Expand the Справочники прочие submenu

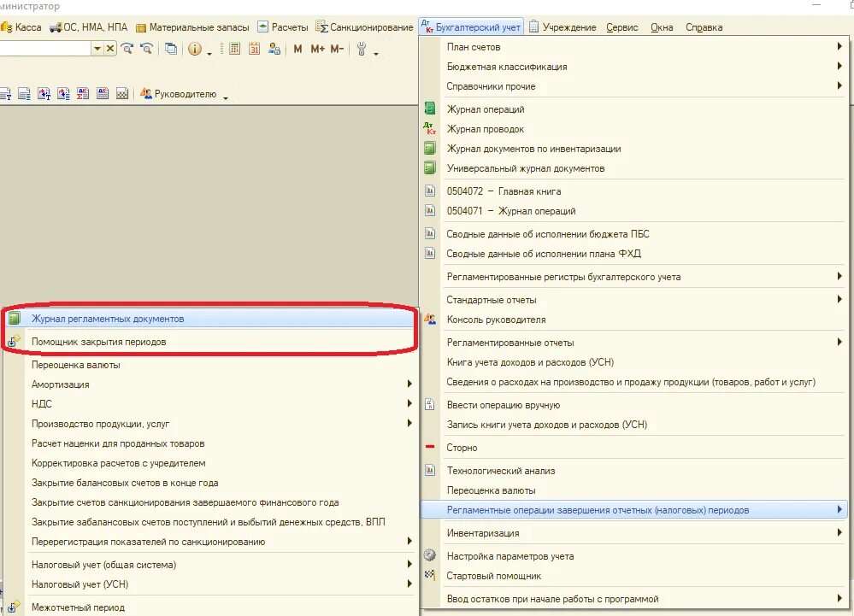(839, 85)
